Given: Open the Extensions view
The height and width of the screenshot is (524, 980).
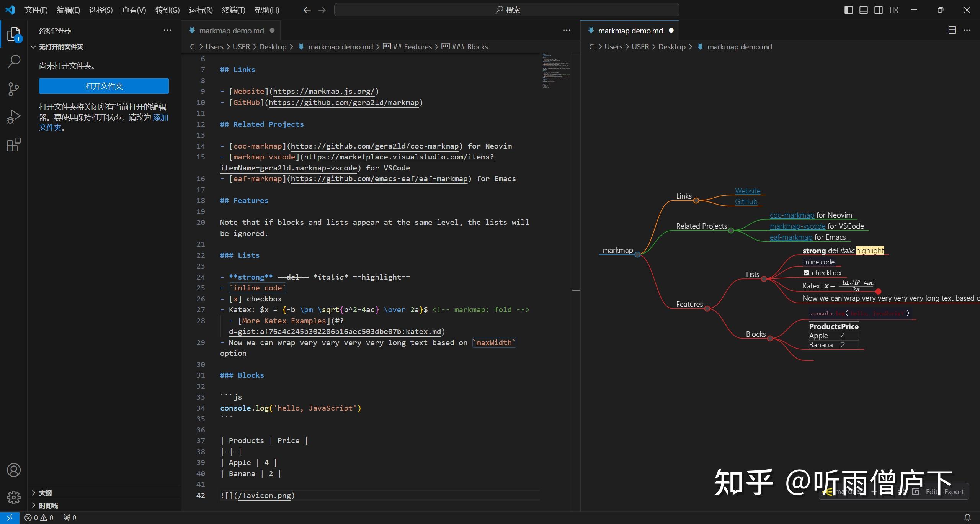Looking at the screenshot, I should pos(14,144).
